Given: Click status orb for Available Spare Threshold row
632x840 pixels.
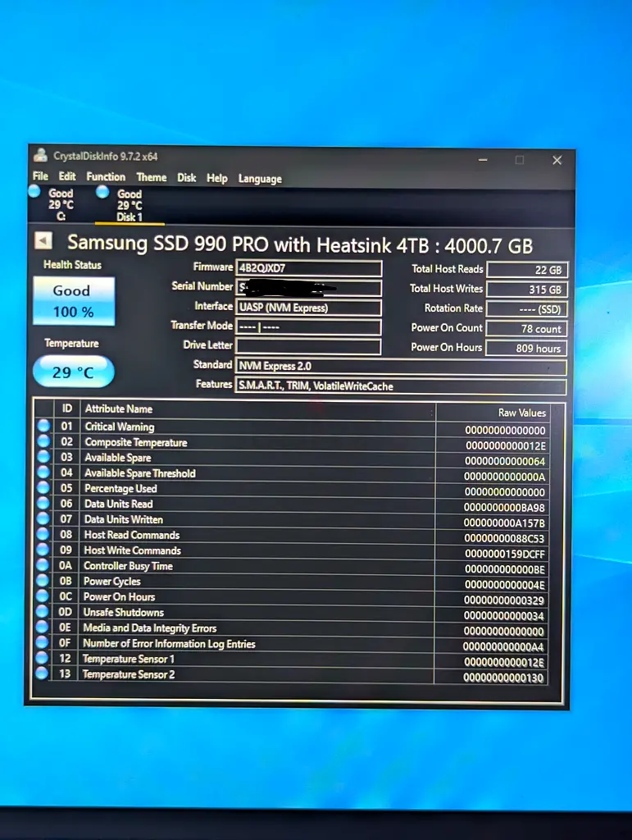Looking at the screenshot, I should coord(43,472).
